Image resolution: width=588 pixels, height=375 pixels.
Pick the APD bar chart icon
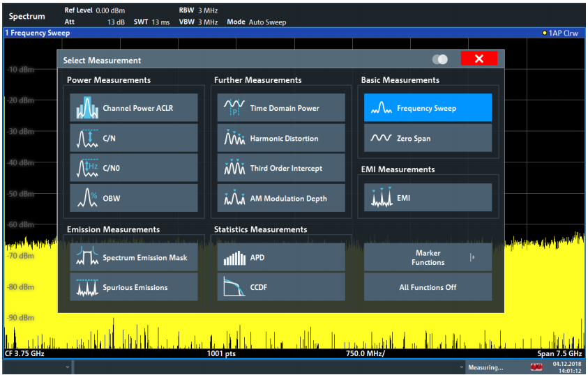click(234, 258)
